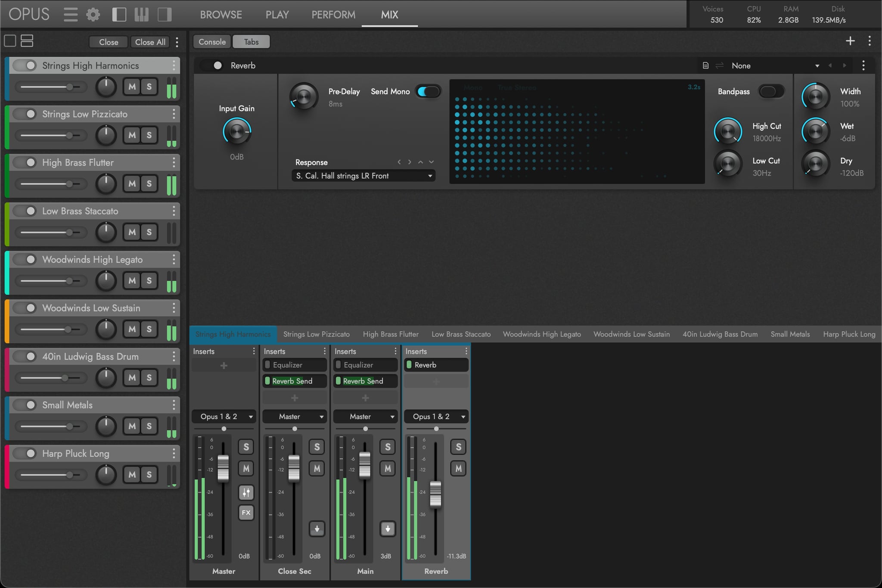This screenshot has height=588, width=882.
Task: Click the Reverb channel volume fader
Action: [x=435, y=494]
